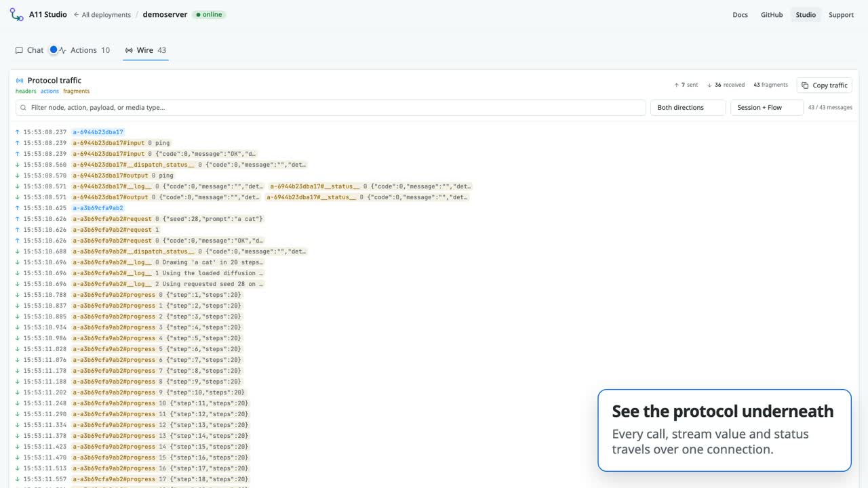Viewport: 868px width, 488px height.
Task: Click the search magnifier icon in filter
Action: click(24, 108)
